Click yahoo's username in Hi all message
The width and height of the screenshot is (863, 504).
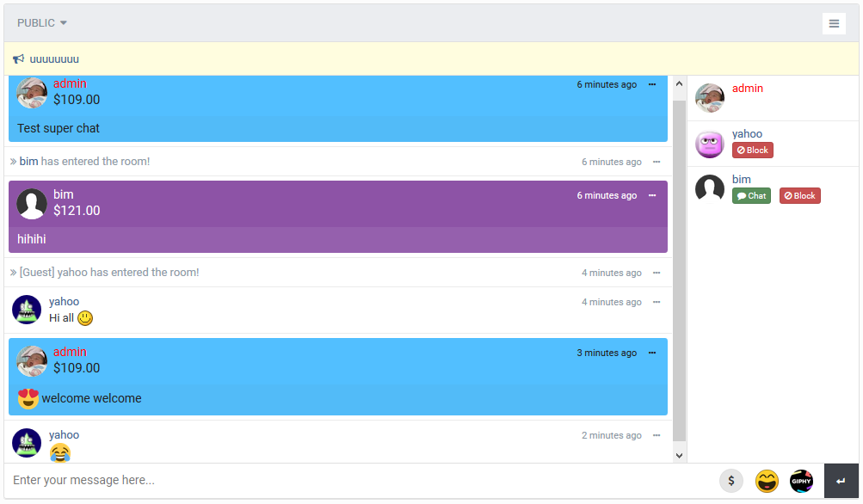(x=64, y=302)
